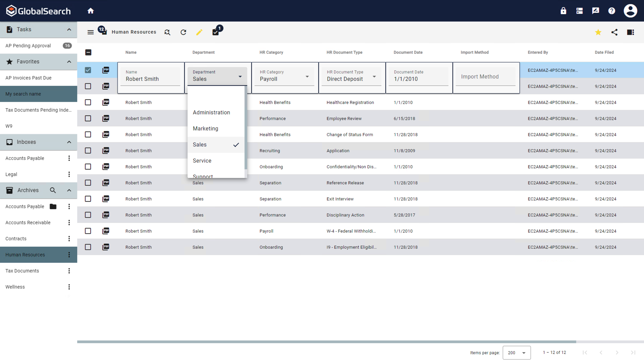Collapse the Favorites section
644x362 pixels.
(x=69, y=62)
